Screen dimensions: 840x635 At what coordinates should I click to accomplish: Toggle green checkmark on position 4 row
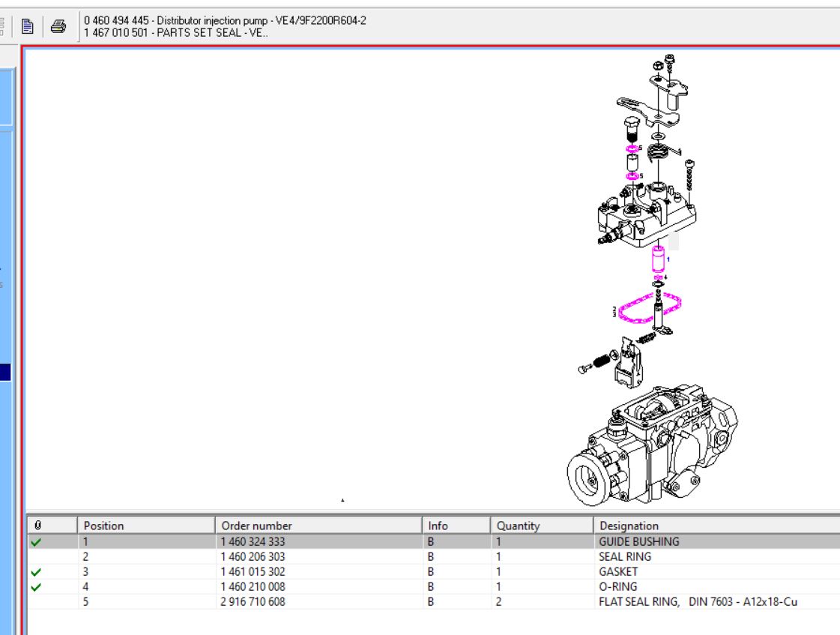(x=37, y=587)
